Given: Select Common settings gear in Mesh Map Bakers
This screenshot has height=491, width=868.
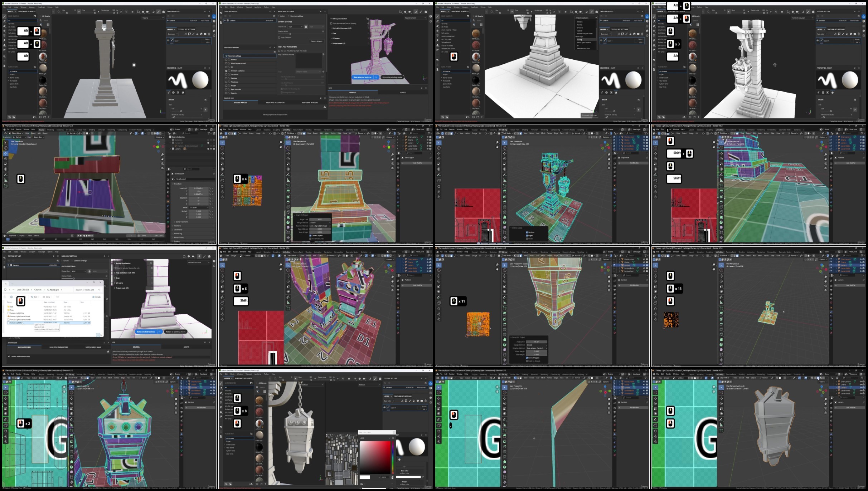Looking at the screenshot, I should 227,56.
